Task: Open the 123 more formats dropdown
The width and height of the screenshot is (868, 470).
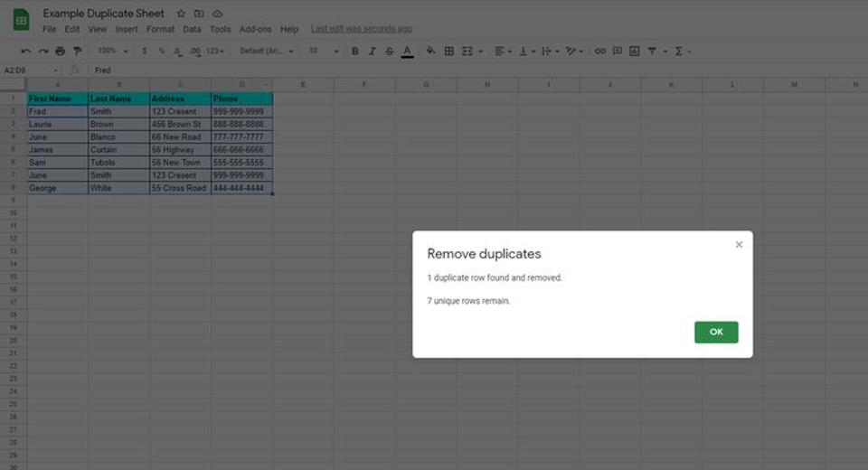Action: point(215,51)
